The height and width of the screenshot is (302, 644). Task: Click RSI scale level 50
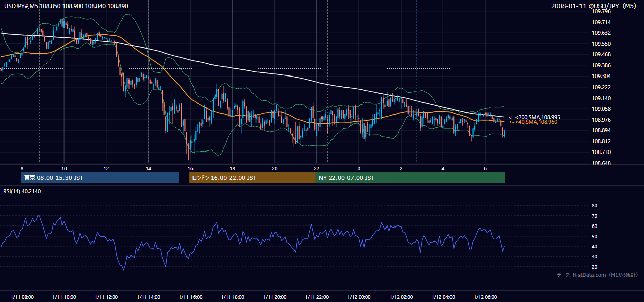(x=594, y=236)
